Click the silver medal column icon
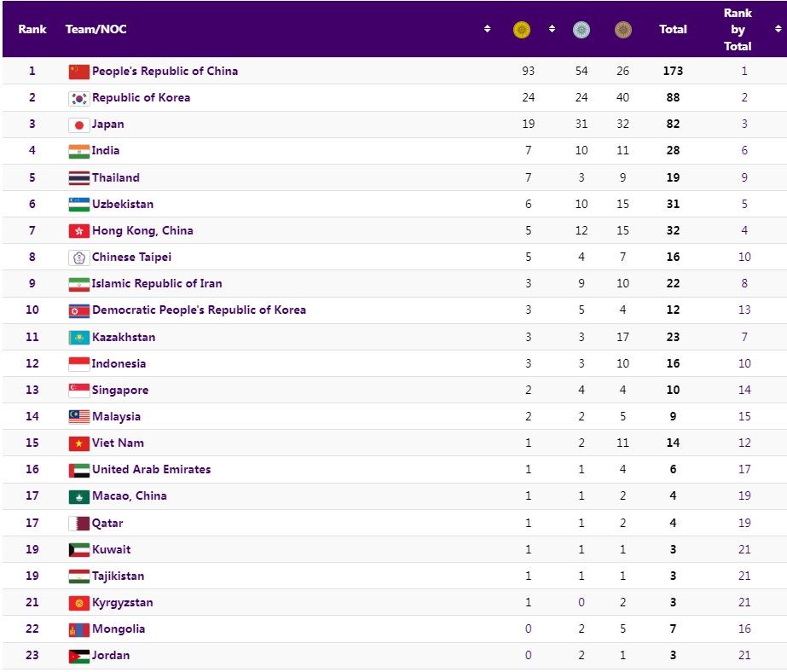The height and width of the screenshot is (672, 787). click(581, 30)
